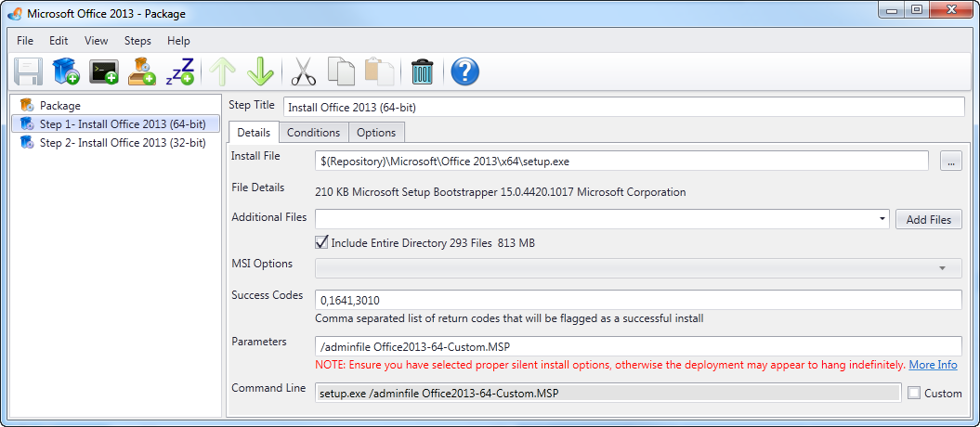980x427 pixels.
Task: Open the Steps menu
Action: (137, 41)
